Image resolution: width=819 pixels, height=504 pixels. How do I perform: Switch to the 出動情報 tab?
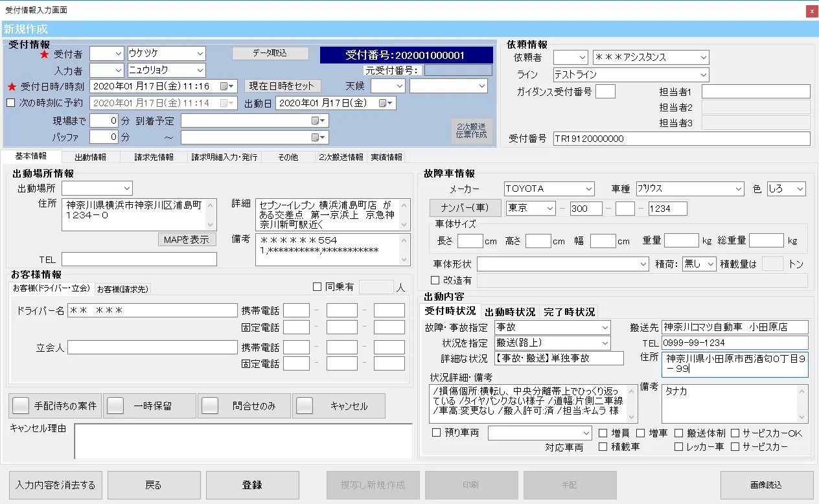pyautogui.click(x=90, y=157)
